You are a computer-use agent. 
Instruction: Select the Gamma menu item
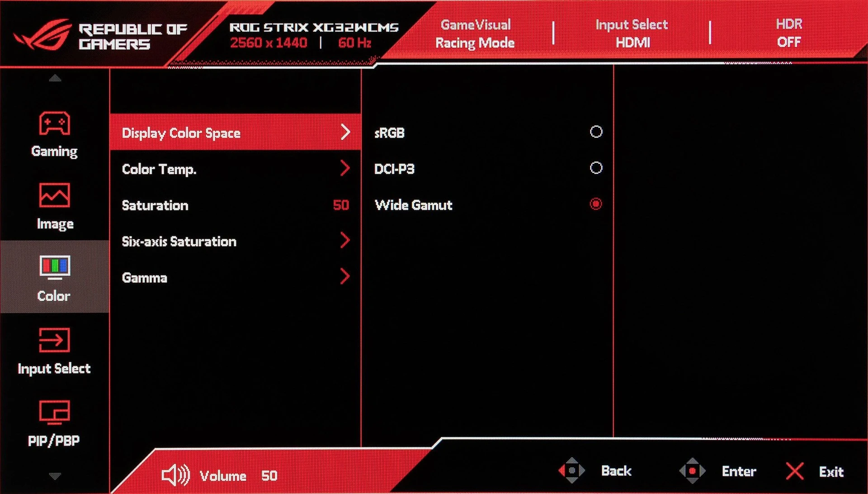coord(236,277)
